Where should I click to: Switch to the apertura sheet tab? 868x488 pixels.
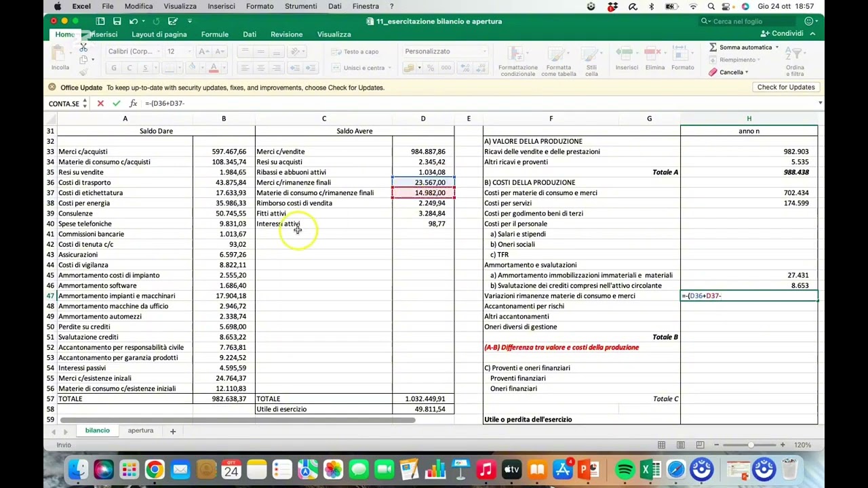point(140,430)
